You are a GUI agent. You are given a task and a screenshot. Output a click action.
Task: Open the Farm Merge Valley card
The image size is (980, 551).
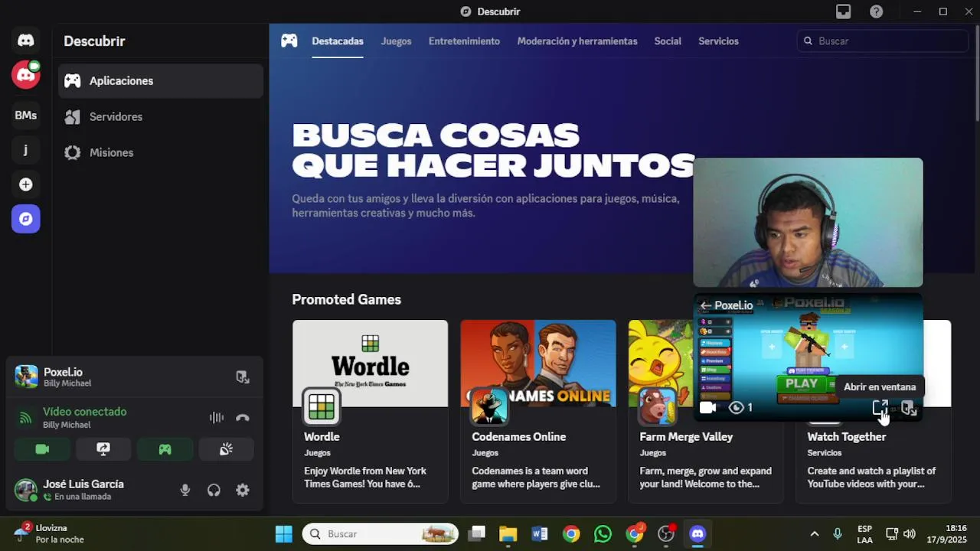[706, 411]
